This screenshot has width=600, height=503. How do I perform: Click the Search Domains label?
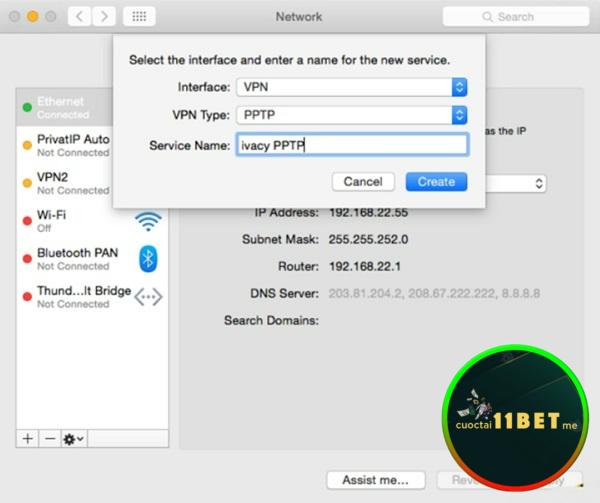click(x=271, y=321)
